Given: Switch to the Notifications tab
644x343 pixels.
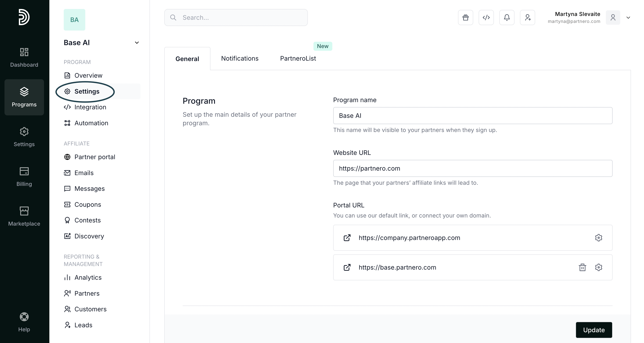Looking at the screenshot, I should click(239, 58).
